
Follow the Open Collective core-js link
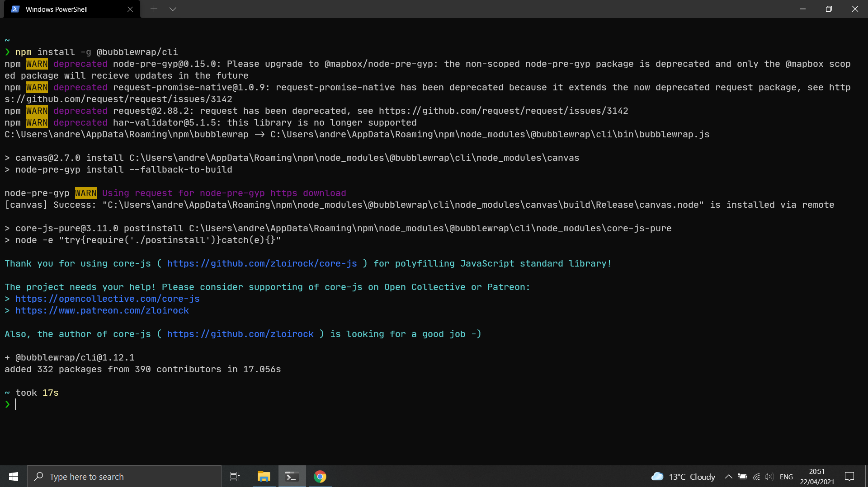pos(107,299)
